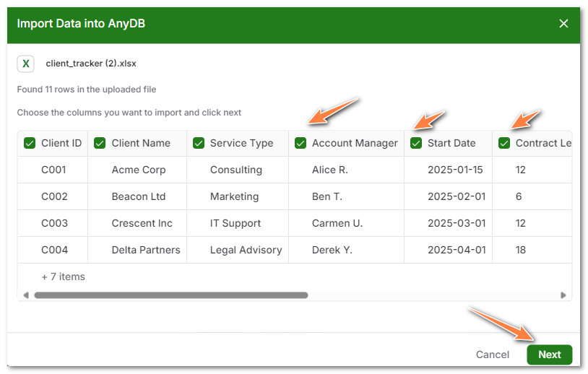This screenshot has width=588, height=374.
Task: Click the Start Date column header label
Action: [x=451, y=143]
